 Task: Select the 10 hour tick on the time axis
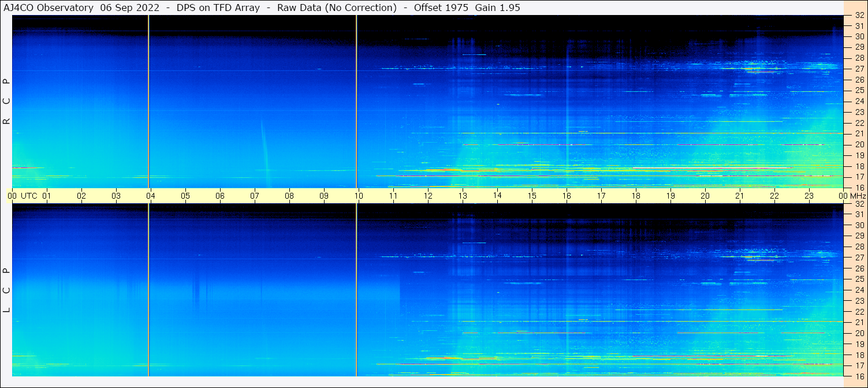pos(359,196)
